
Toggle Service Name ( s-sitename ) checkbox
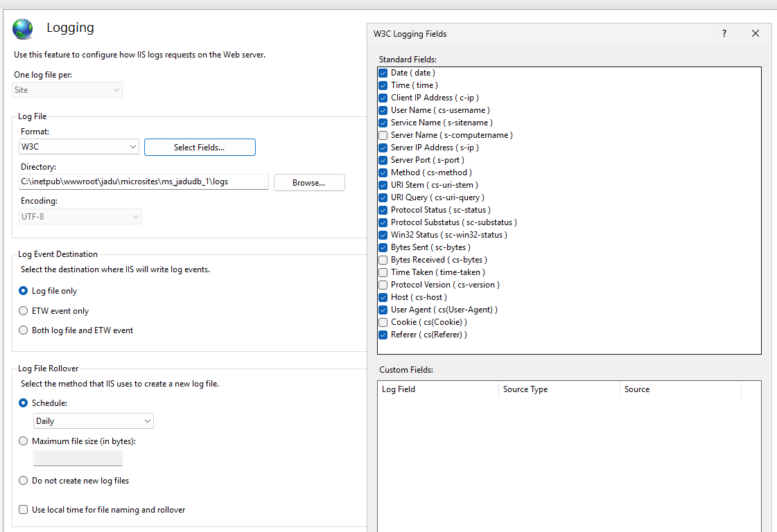coord(383,123)
